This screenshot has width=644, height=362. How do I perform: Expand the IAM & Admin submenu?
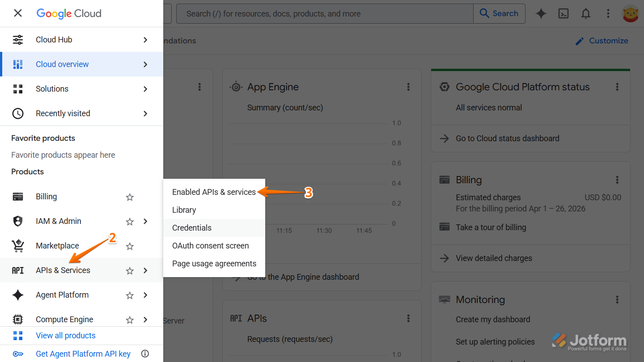pos(145,221)
